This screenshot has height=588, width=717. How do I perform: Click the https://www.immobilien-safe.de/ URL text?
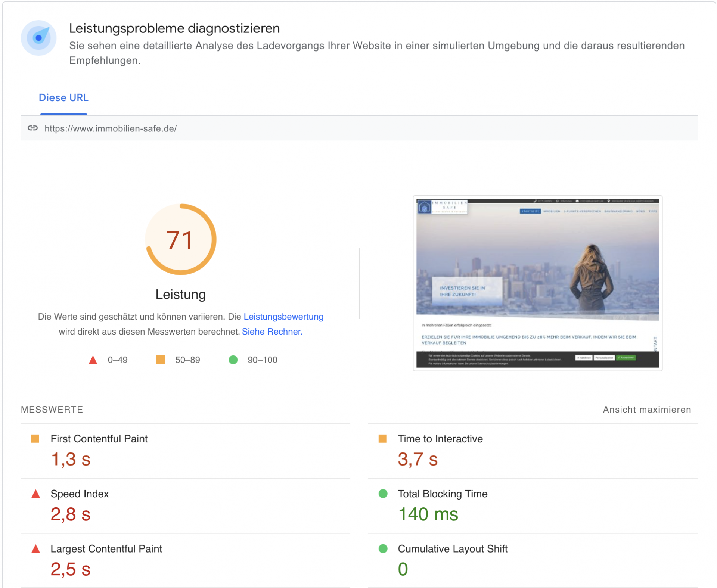[111, 128]
